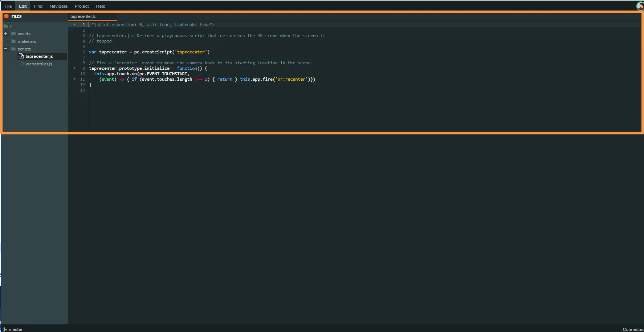Image resolution: width=644 pixels, height=332 pixels.
Task: Open the Find menu
Action: pyautogui.click(x=38, y=6)
